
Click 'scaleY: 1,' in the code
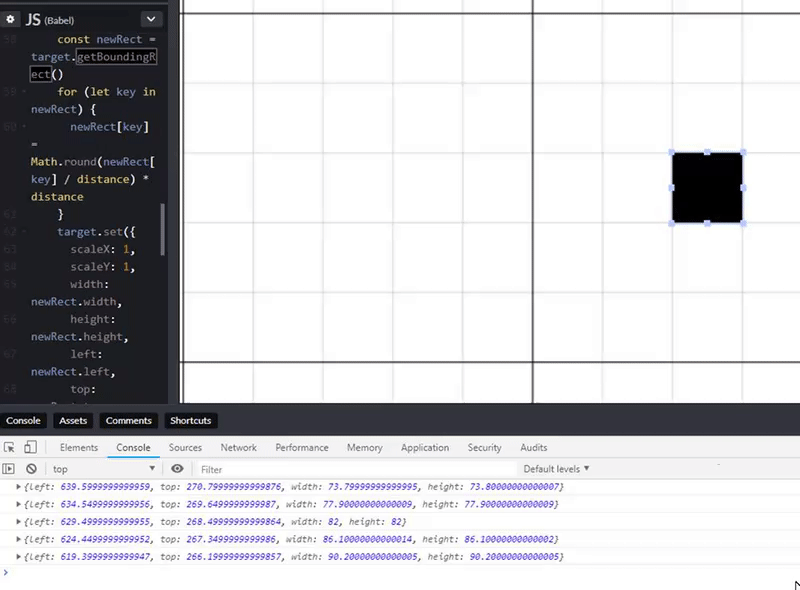[x=103, y=266]
